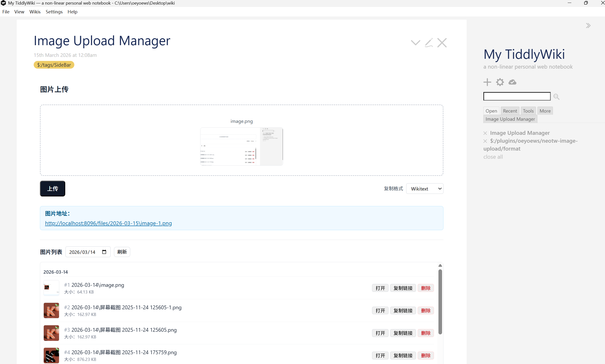Click the dark 上传 upload button
Viewport: 605px width, 364px height.
[x=53, y=189]
